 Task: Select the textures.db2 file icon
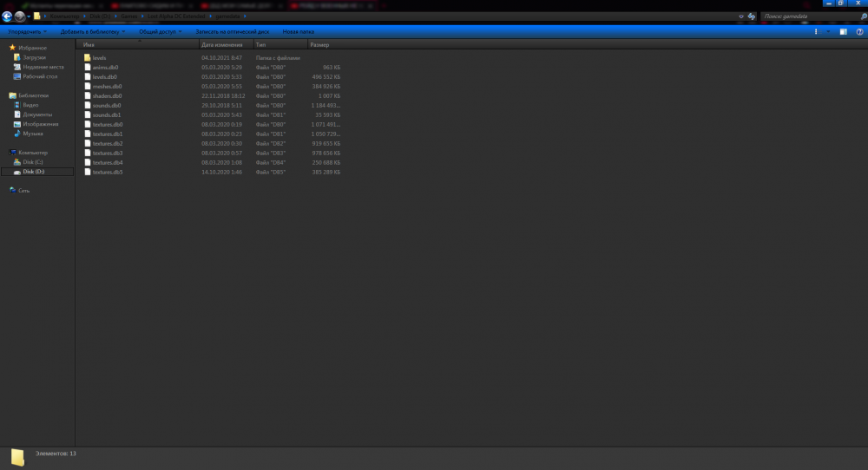tap(88, 143)
